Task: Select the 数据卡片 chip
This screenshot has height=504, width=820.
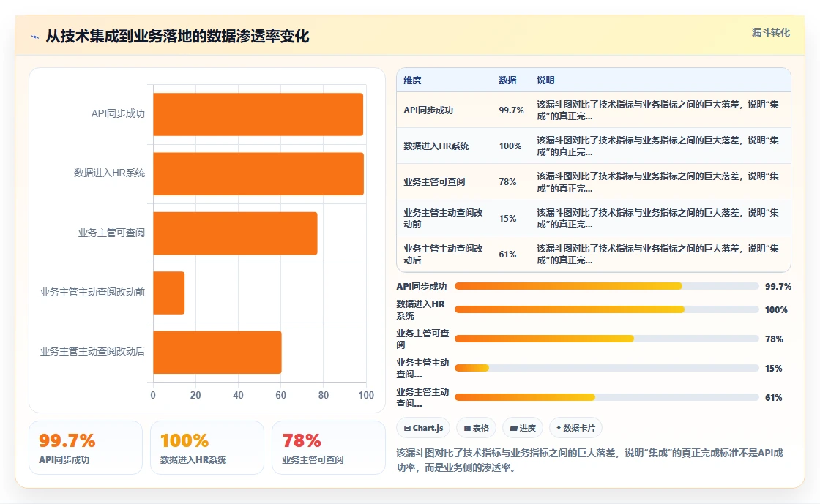Action: (575, 428)
